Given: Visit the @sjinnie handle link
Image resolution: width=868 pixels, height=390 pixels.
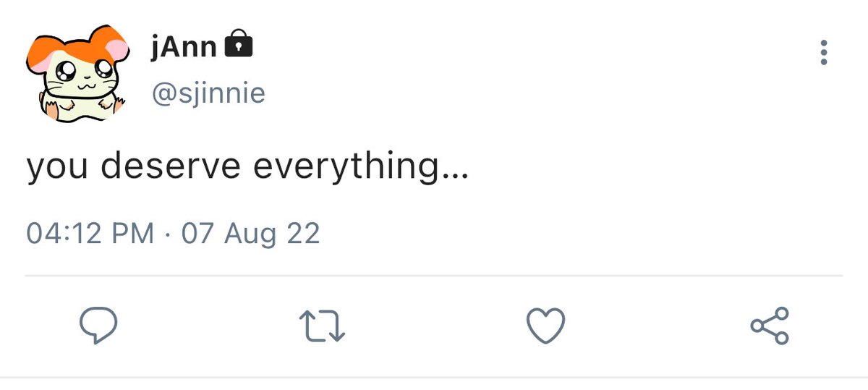Looking at the screenshot, I should point(208,93).
